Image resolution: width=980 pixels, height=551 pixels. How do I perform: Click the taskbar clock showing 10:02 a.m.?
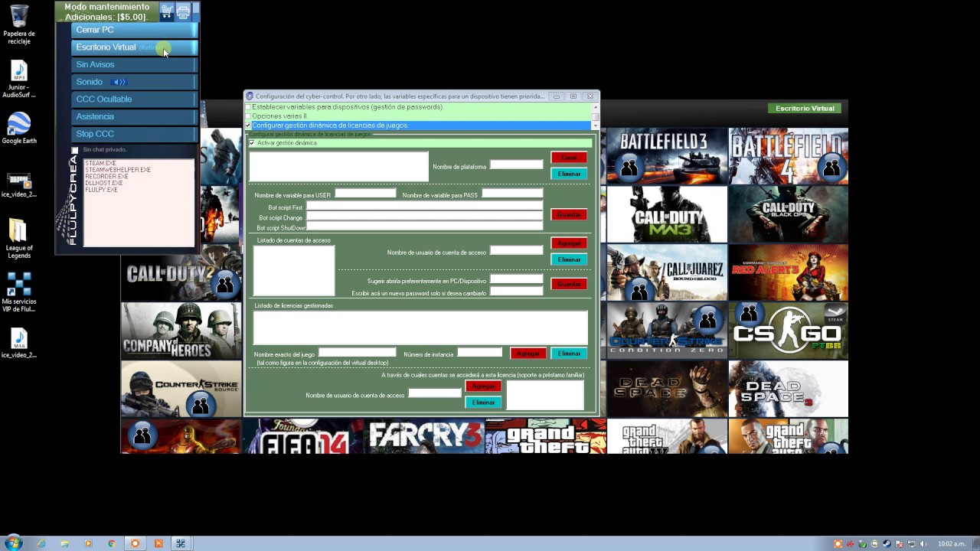(x=951, y=544)
